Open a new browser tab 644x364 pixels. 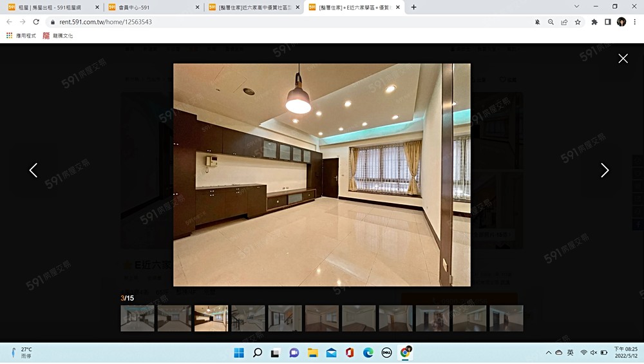[413, 8]
